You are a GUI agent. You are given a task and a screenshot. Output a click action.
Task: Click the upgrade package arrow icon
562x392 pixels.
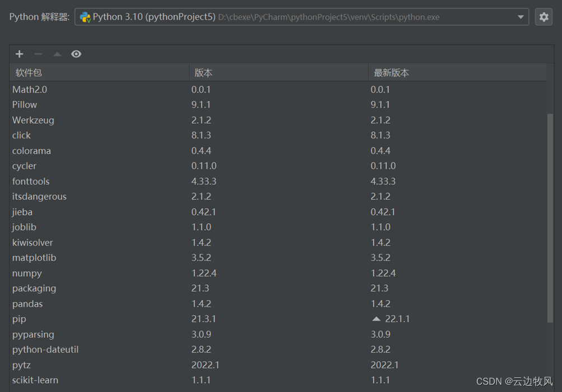coord(57,54)
